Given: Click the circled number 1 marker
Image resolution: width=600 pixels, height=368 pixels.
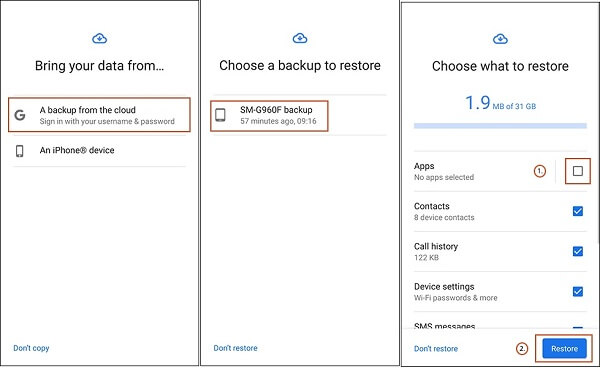Looking at the screenshot, I should [540, 171].
